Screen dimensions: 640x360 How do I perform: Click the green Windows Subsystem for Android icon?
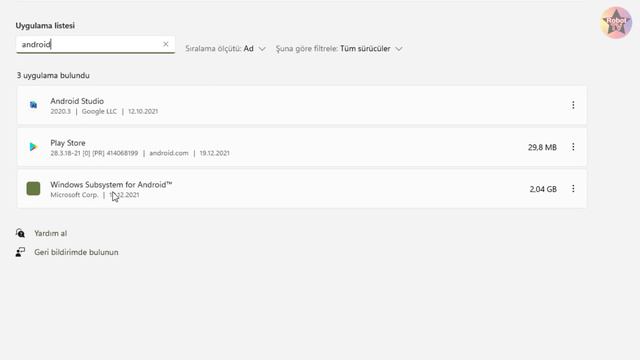coord(33,189)
